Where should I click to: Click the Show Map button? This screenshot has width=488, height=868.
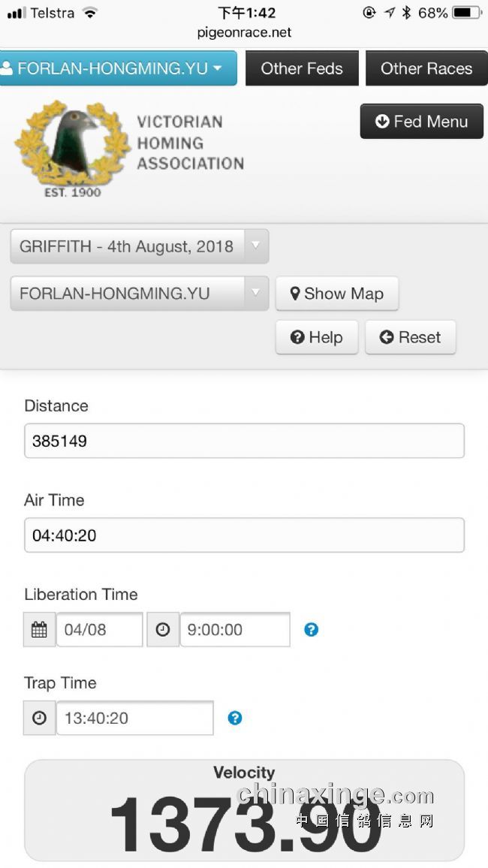coord(337,294)
